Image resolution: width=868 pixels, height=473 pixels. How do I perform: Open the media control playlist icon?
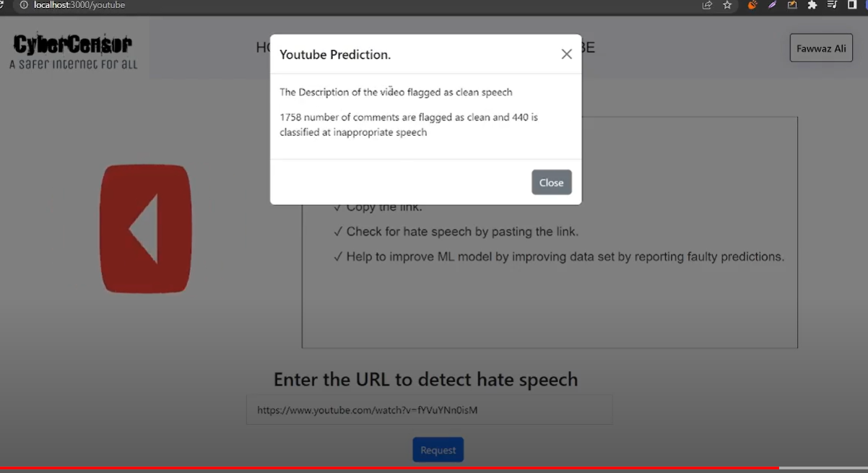coord(833,5)
